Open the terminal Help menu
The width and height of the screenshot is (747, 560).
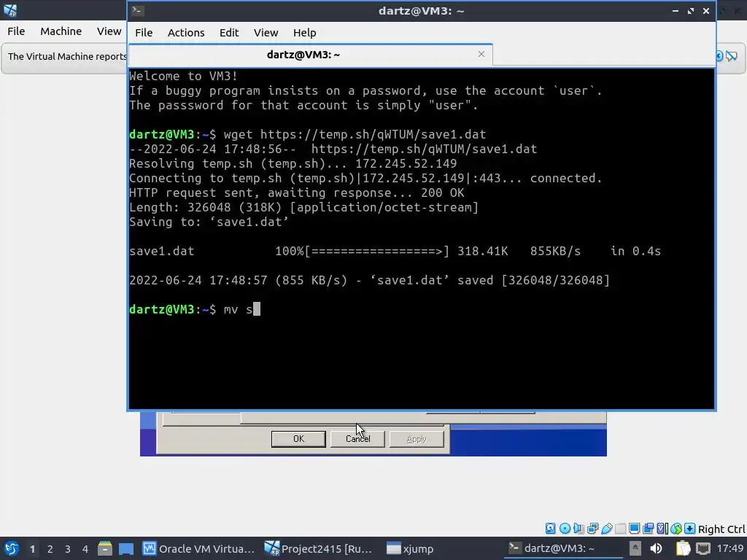(304, 32)
